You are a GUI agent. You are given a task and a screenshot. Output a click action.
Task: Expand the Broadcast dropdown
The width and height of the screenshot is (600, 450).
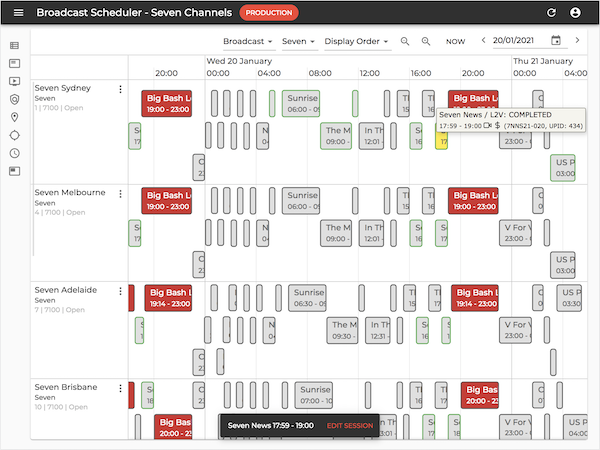(x=248, y=41)
